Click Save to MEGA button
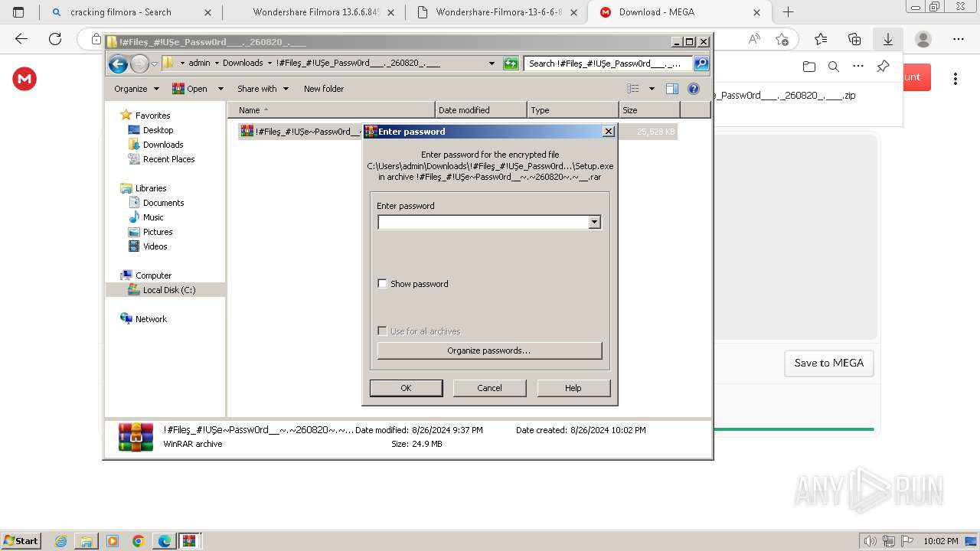 [828, 364]
